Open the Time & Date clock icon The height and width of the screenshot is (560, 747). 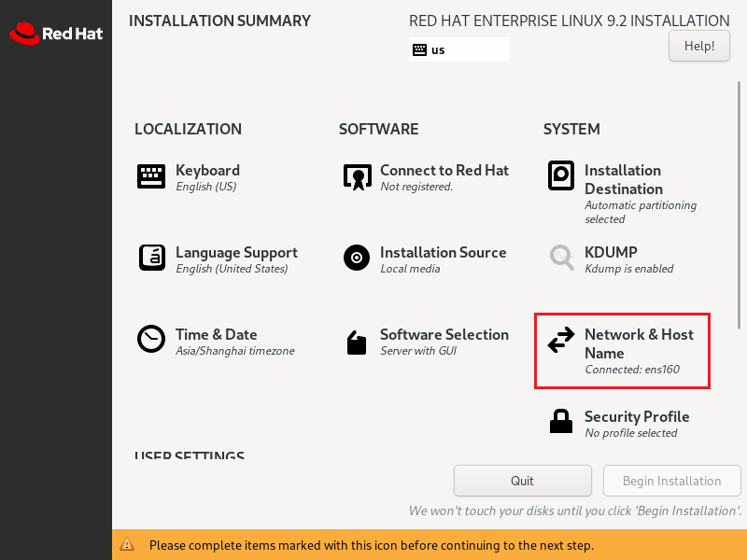[x=151, y=339]
